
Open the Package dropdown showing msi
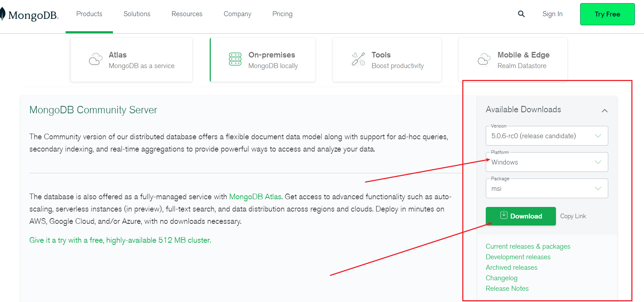pos(546,189)
